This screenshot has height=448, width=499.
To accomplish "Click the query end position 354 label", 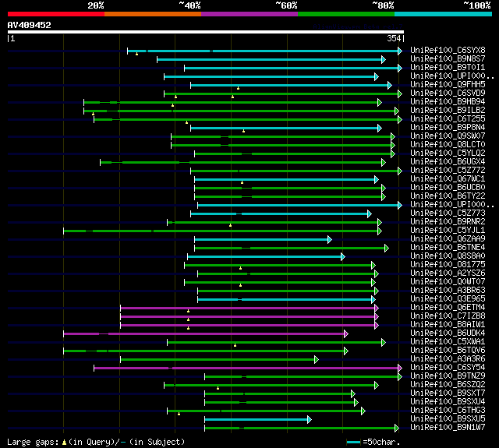I will (394, 38).
